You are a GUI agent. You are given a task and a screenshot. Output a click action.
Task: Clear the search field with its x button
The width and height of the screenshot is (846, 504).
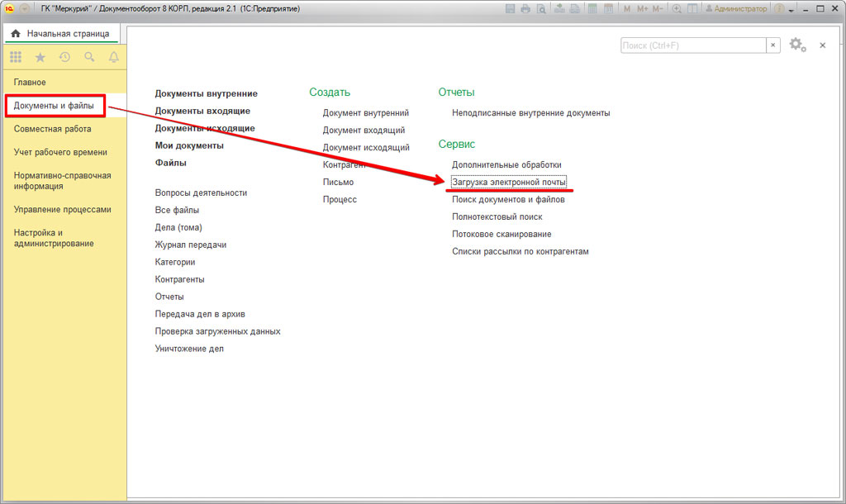(x=773, y=45)
